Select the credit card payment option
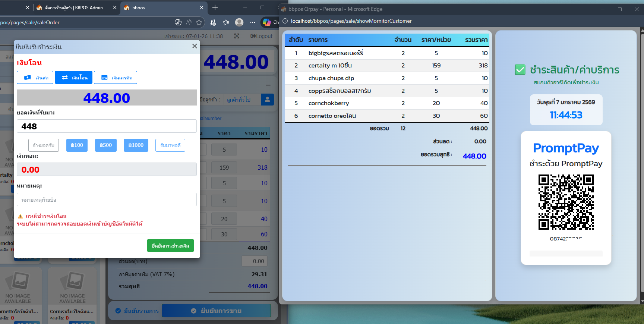The height and width of the screenshot is (324, 644). click(116, 78)
